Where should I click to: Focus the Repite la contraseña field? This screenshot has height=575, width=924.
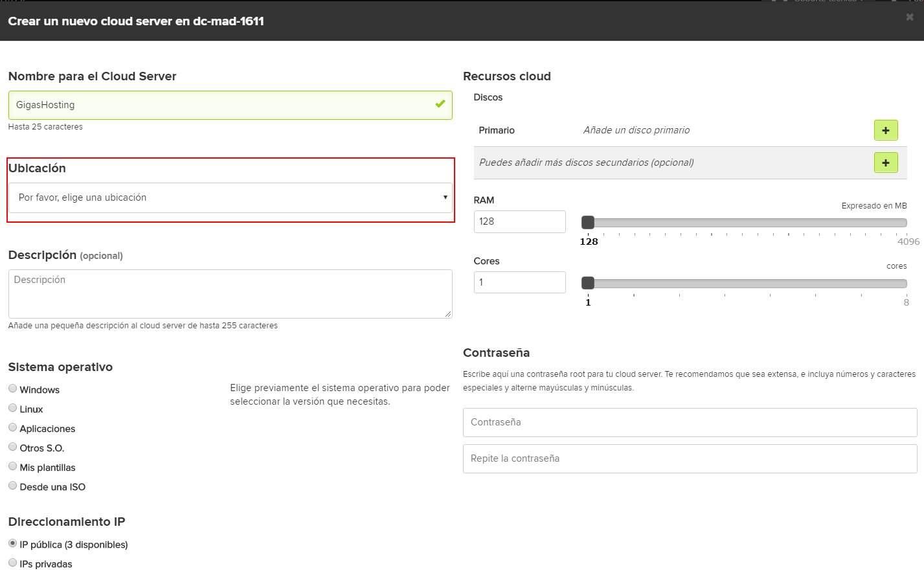coord(690,458)
